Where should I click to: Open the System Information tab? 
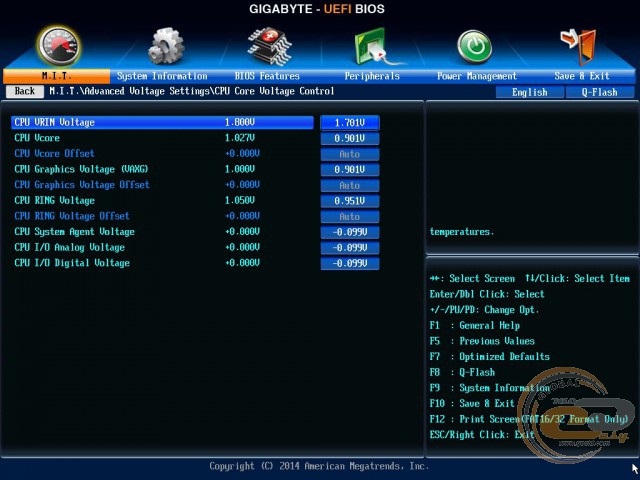pyautogui.click(x=162, y=76)
